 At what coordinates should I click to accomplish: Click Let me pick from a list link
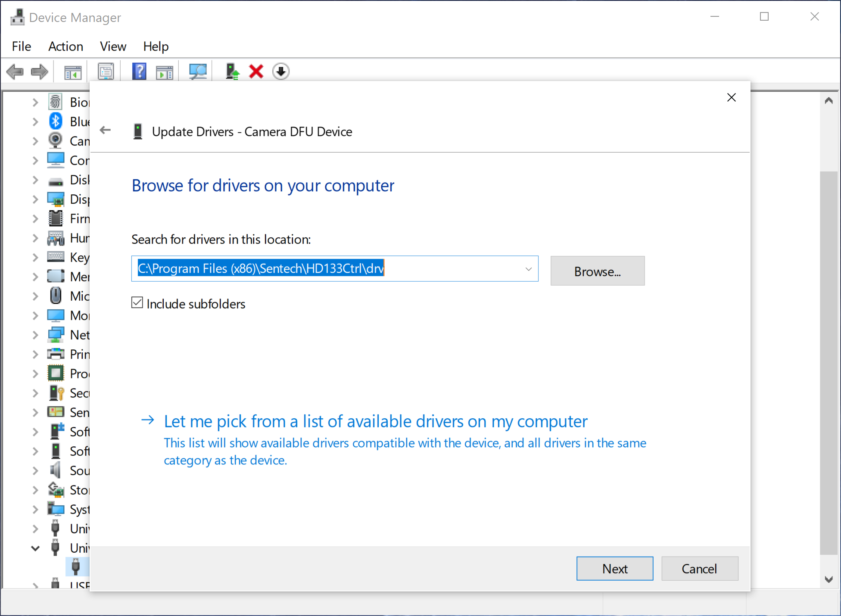(x=375, y=421)
